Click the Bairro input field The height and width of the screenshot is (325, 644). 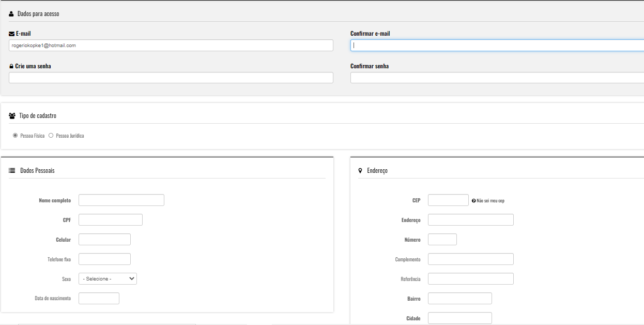[x=459, y=299]
